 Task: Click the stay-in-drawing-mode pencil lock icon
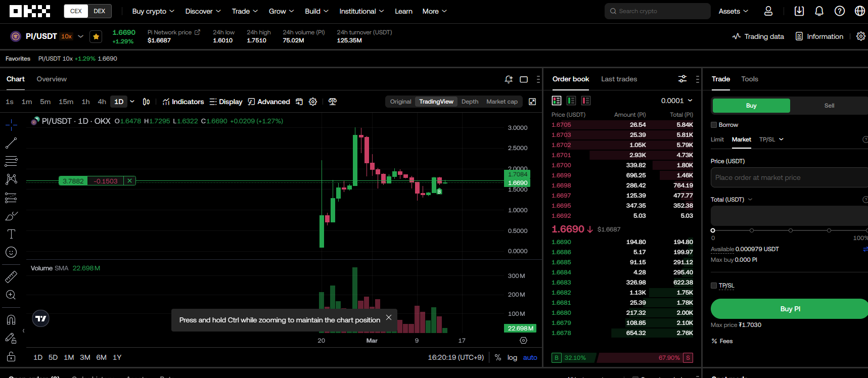coord(11,338)
